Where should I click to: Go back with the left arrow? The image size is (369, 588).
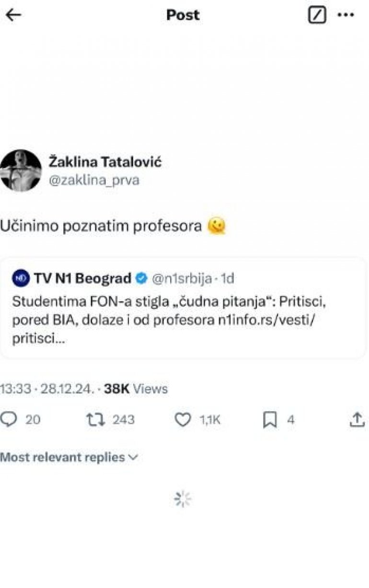coord(13,15)
